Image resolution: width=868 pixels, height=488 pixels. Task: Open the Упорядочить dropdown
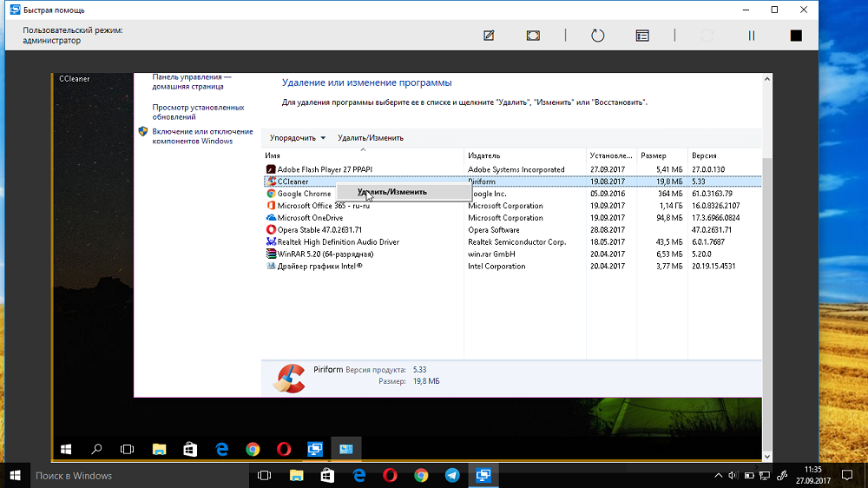pos(297,138)
